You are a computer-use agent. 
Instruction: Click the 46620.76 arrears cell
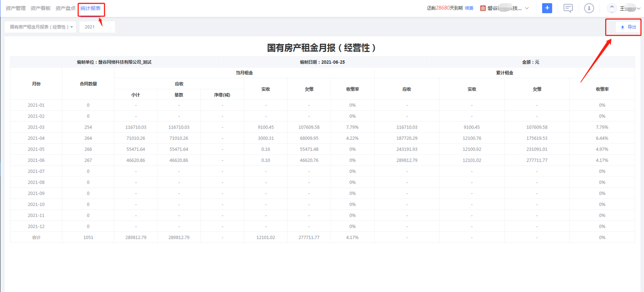(309, 160)
